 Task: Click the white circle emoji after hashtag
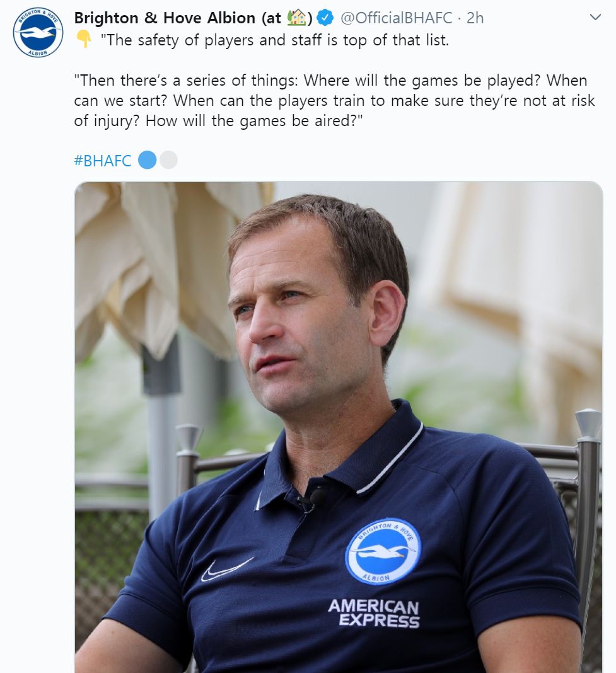[x=168, y=160]
